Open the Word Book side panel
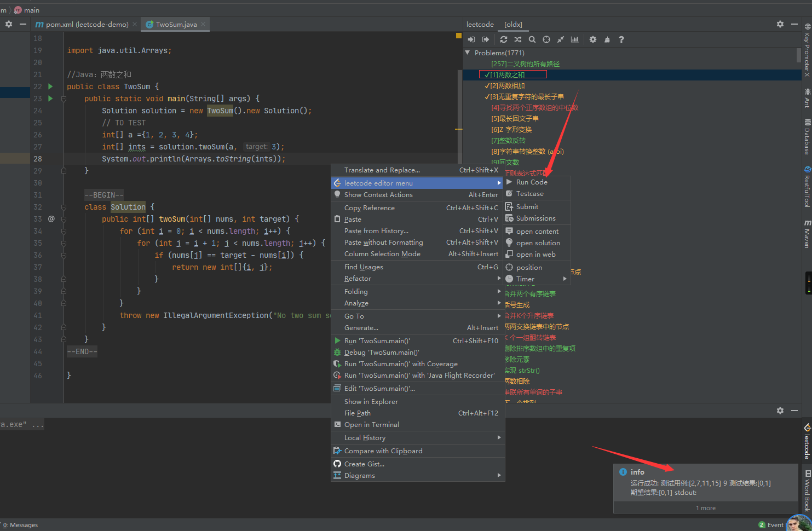This screenshot has width=812, height=531. 807,490
